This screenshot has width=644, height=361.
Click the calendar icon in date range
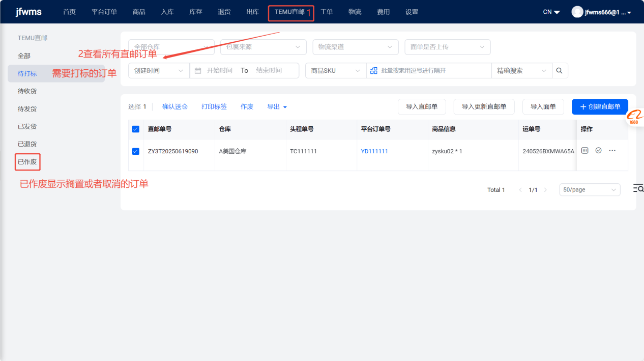click(198, 70)
